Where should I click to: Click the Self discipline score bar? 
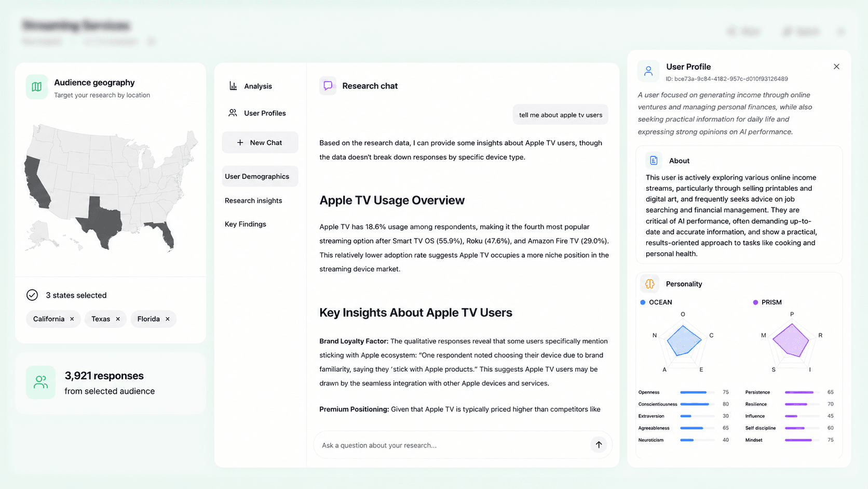pyautogui.click(x=802, y=428)
